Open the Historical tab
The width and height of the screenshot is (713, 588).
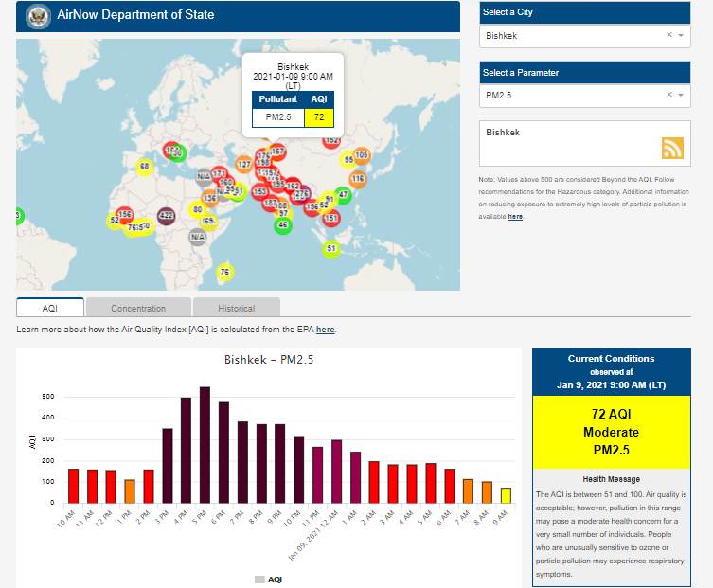coord(236,308)
